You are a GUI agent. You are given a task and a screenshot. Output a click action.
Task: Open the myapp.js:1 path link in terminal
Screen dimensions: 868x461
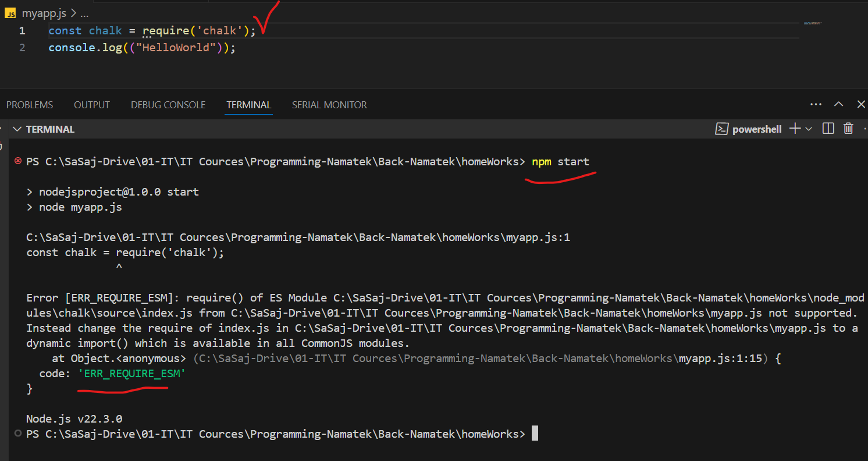(298, 237)
